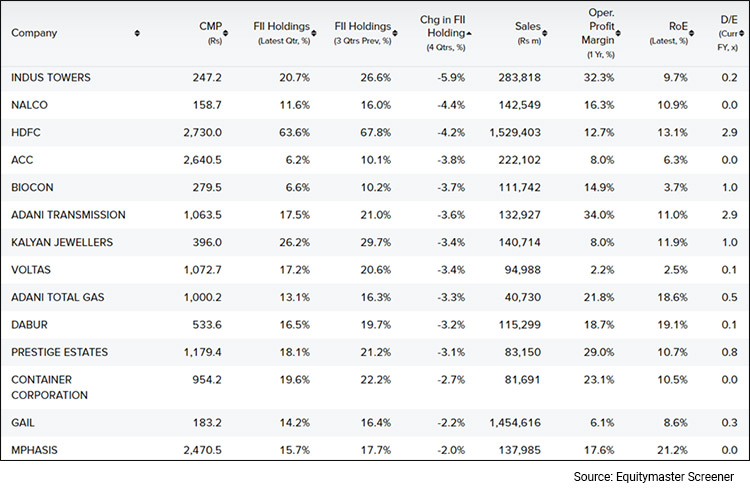Image resolution: width=750 pixels, height=491 pixels.
Task: Toggle sort arrow on Chg in FII Holding
Action: [x=469, y=33]
